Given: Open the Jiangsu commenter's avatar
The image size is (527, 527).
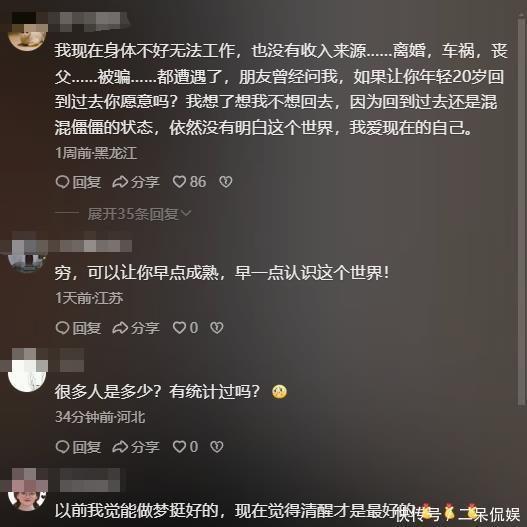Looking at the screenshot, I should [x=27, y=257].
